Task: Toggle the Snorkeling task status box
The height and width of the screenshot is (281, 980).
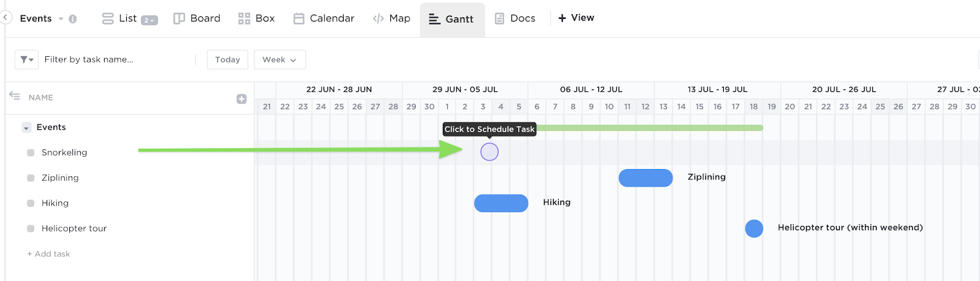Action: coord(31,152)
